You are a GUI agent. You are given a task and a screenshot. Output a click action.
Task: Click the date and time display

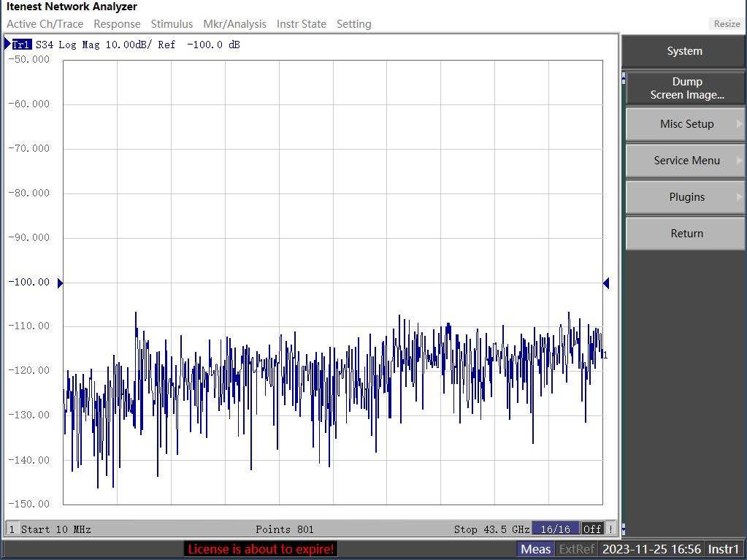(651, 549)
